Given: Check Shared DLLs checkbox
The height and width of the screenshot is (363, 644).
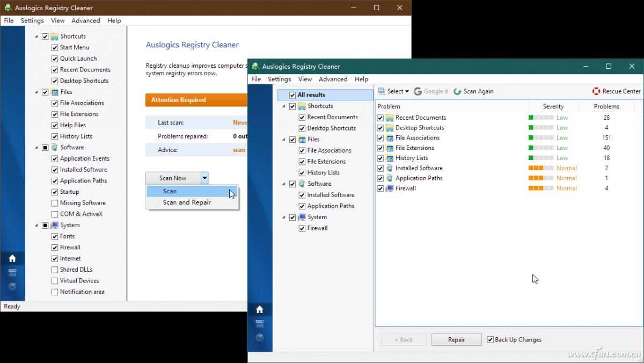Looking at the screenshot, I should (x=55, y=270).
